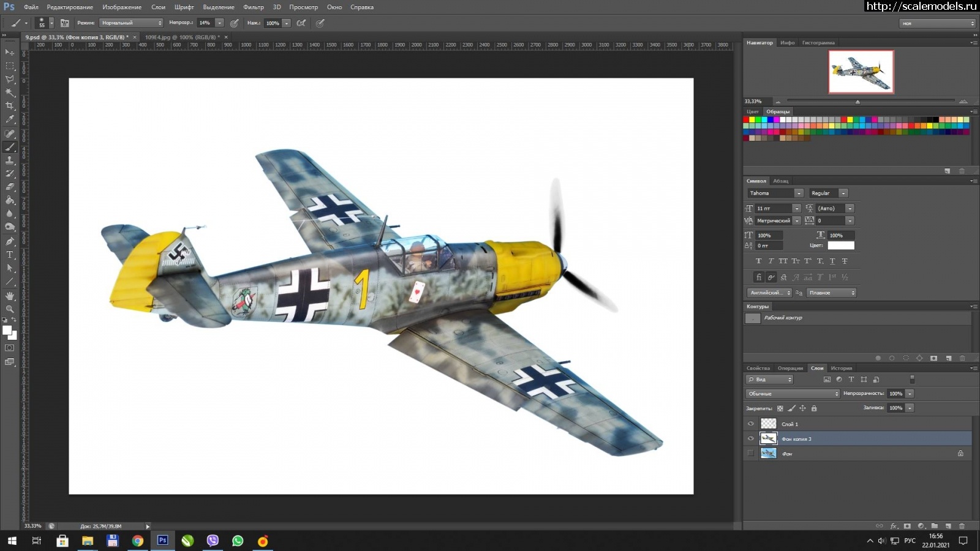Toggle lock all padlock icon

click(814, 408)
